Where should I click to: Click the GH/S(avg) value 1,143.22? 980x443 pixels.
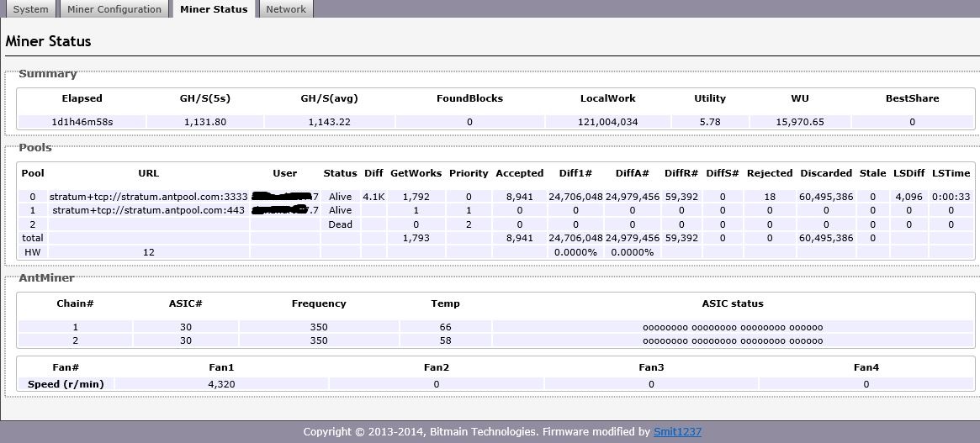pyautogui.click(x=329, y=122)
